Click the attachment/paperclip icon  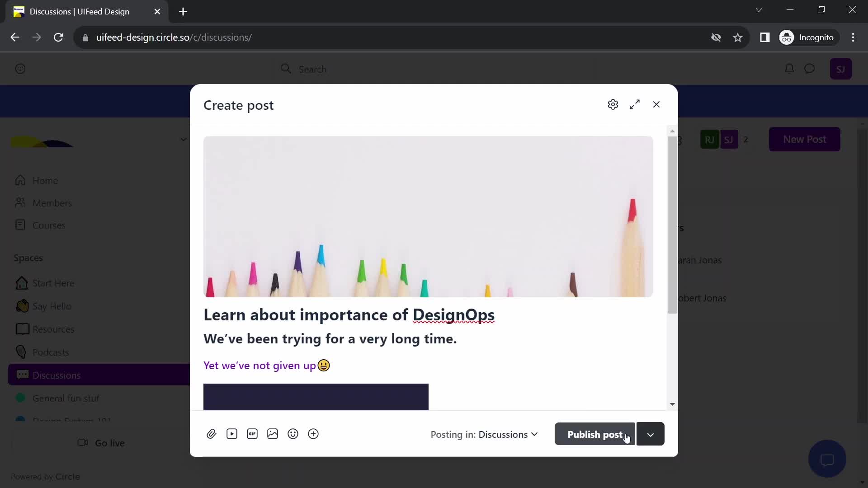point(212,434)
